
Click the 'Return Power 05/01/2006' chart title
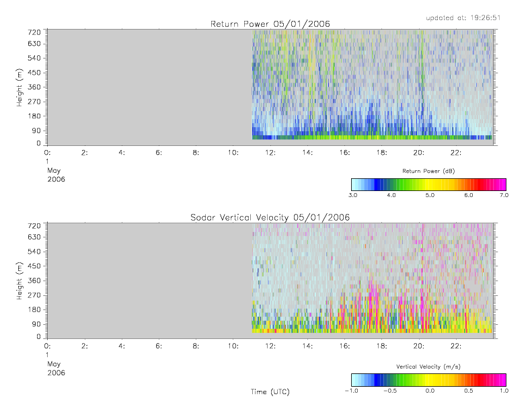[270, 24]
